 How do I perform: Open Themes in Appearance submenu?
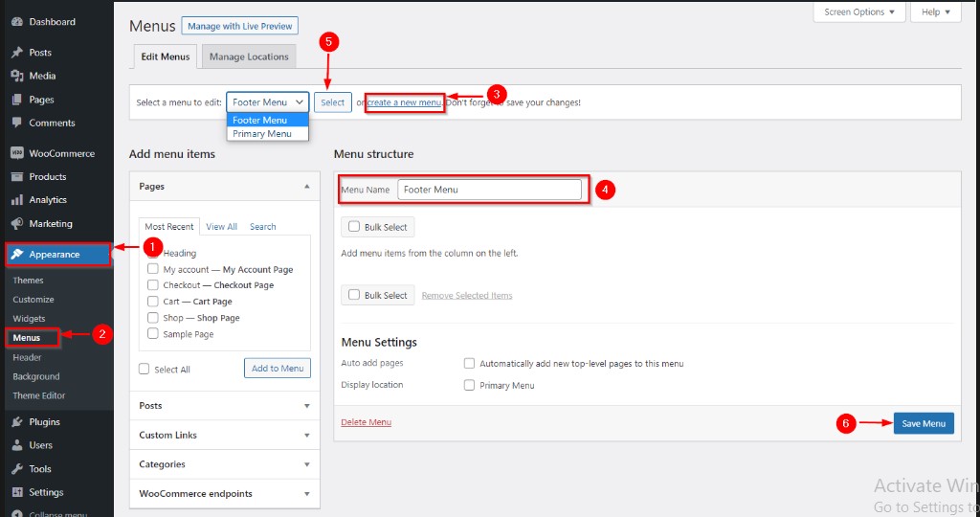click(x=28, y=281)
